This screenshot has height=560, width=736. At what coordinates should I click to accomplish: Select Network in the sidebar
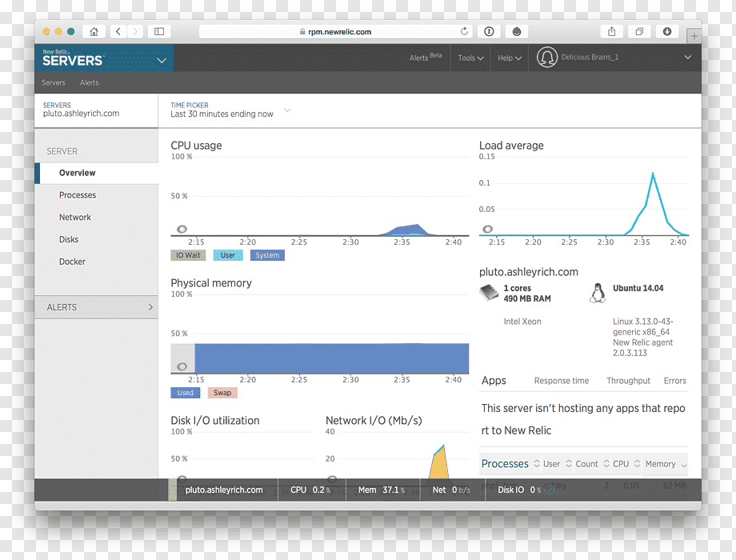coord(75,217)
